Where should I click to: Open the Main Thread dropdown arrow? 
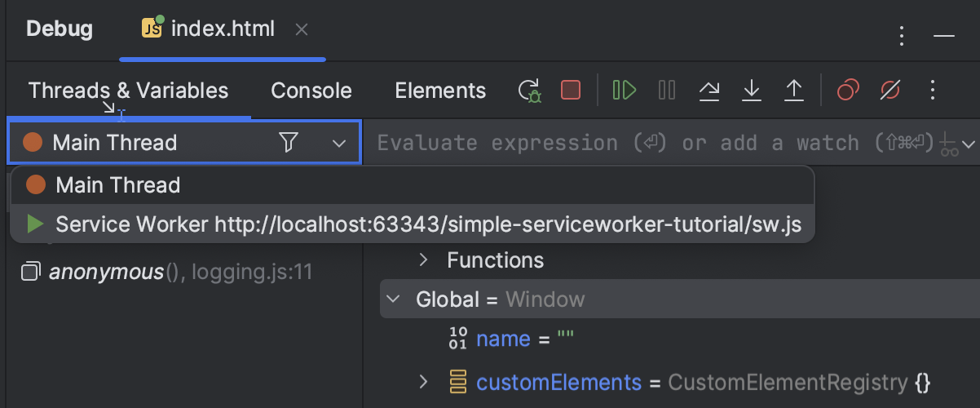(x=339, y=144)
